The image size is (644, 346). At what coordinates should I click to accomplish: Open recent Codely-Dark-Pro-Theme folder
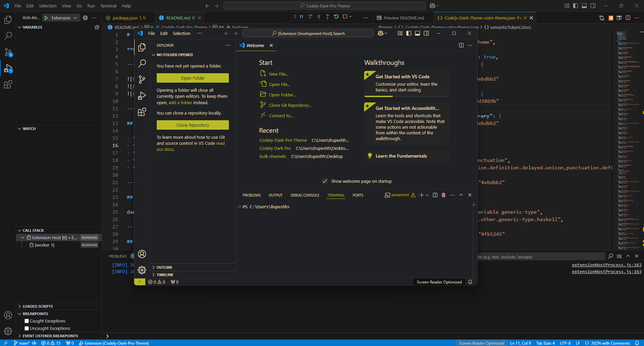pyautogui.click(x=283, y=140)
